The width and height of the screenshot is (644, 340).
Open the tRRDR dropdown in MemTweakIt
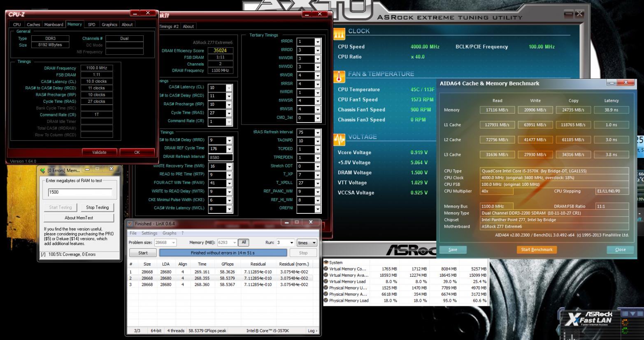[317, 42]
